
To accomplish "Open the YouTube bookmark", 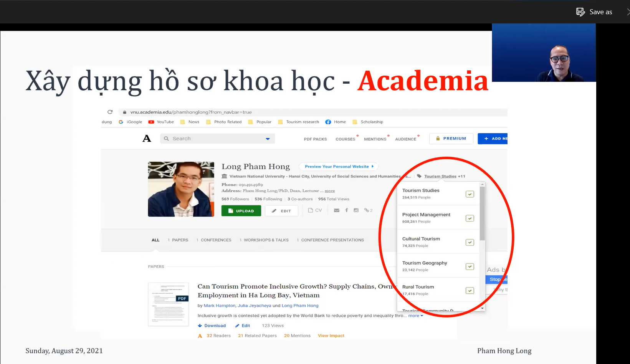I will (x=161, y=122).
